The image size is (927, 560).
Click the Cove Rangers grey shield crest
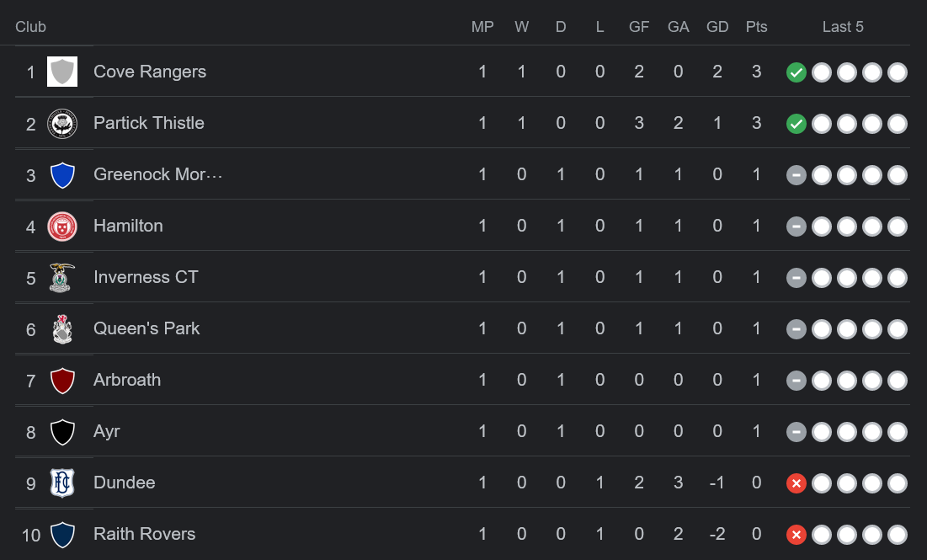tap(62, 72)
